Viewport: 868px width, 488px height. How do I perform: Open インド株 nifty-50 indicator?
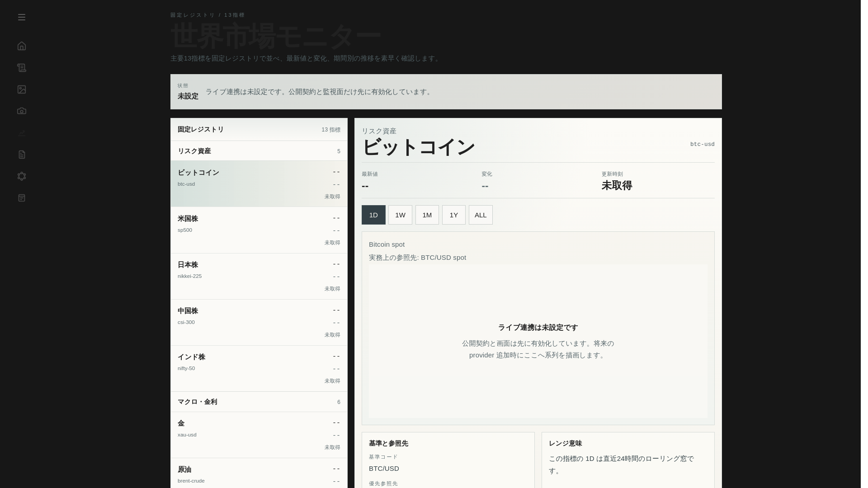pos(259,368)
